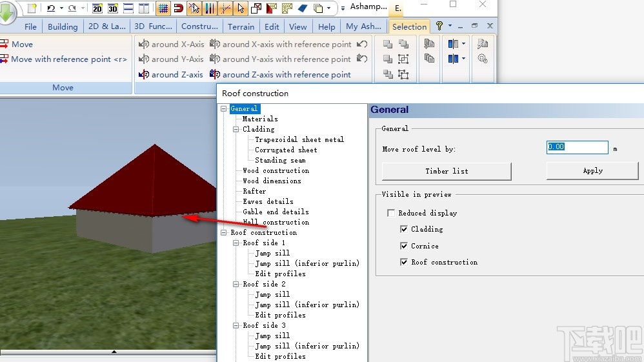Select Eaves details tree item
Screen dimensions: 644x362
pyautogui.click(x=268, y=201)
